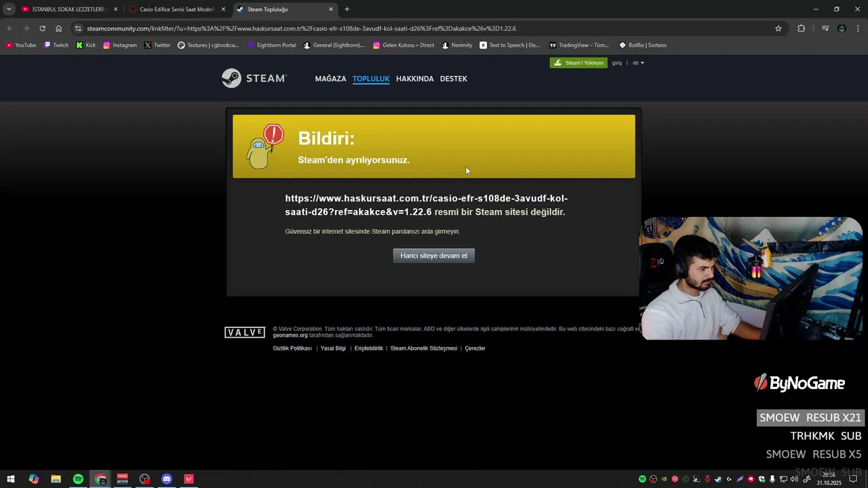Open the TradingView bookmark
The image size is (868, 488).
pyautogui.click(x=579, y=45)
